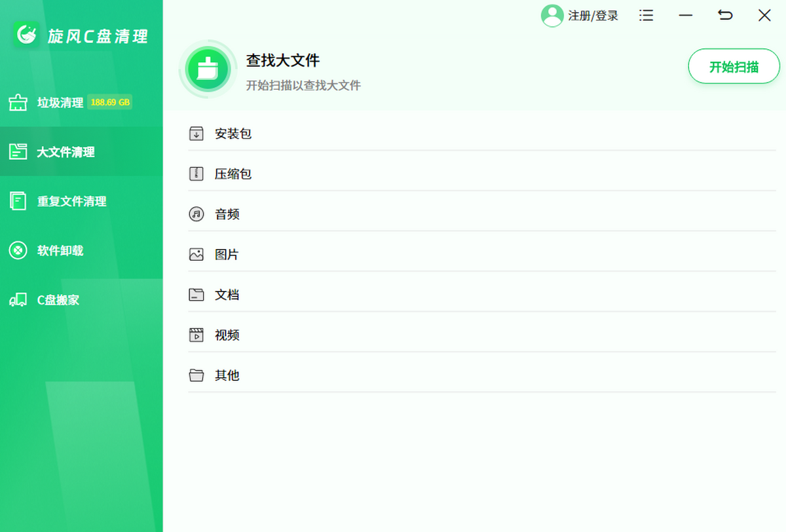Image resolution: width=786 pixels, height=532 pixels.
Task: Click the 188.69 GB badge
Action: click(109, 102)
